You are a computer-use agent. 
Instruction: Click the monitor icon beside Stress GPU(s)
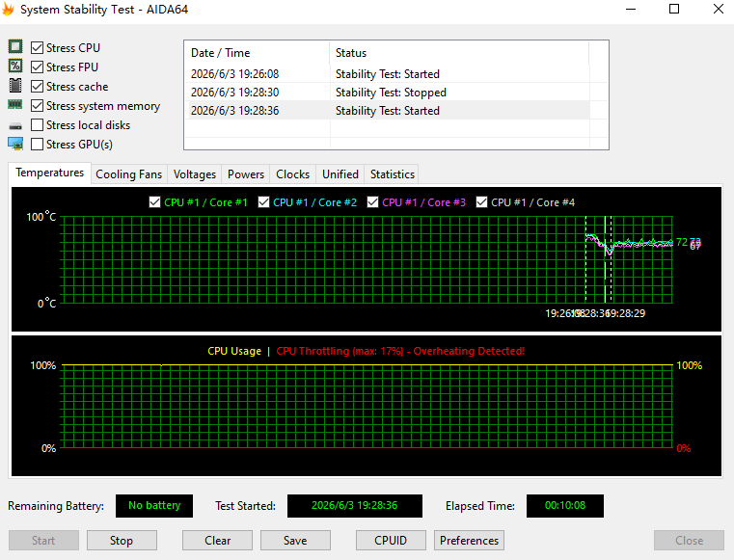pos(15,144)
